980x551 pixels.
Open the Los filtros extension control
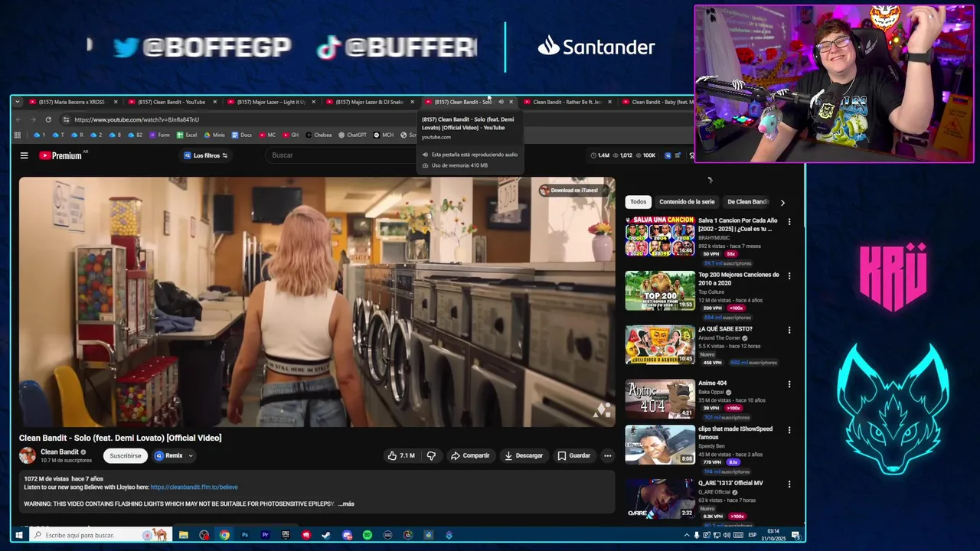[205, 155]
